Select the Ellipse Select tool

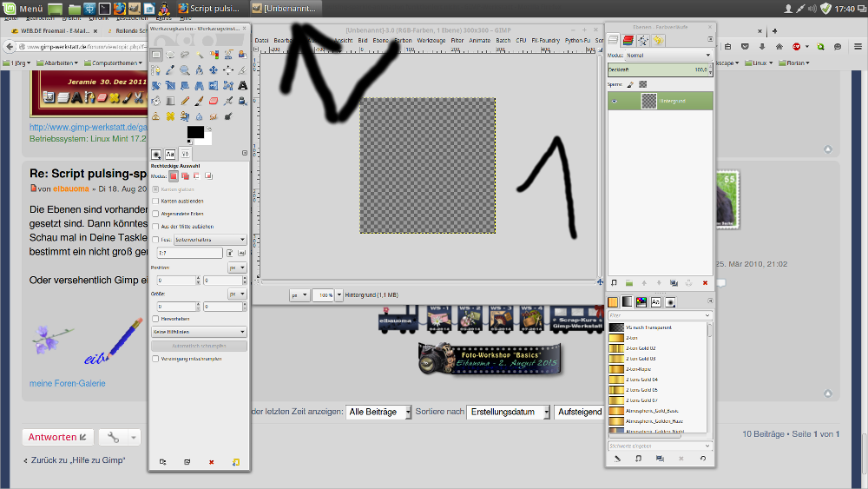tap(170, 54)
